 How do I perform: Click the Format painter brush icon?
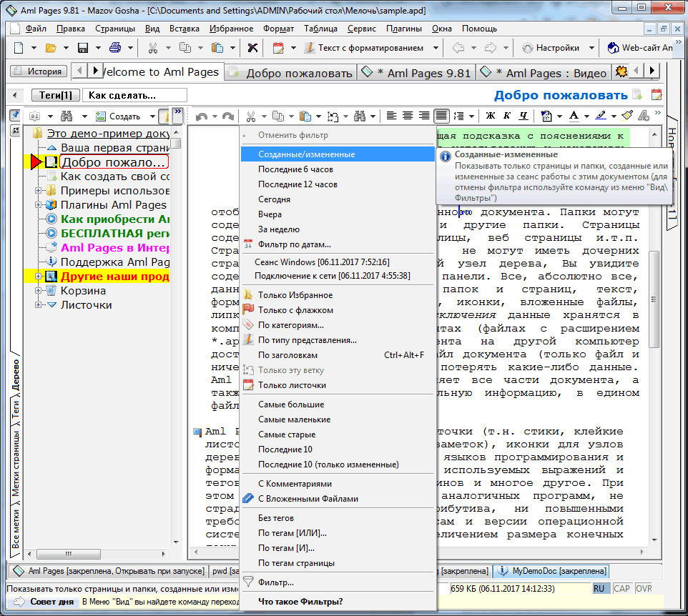click(628, 116)
